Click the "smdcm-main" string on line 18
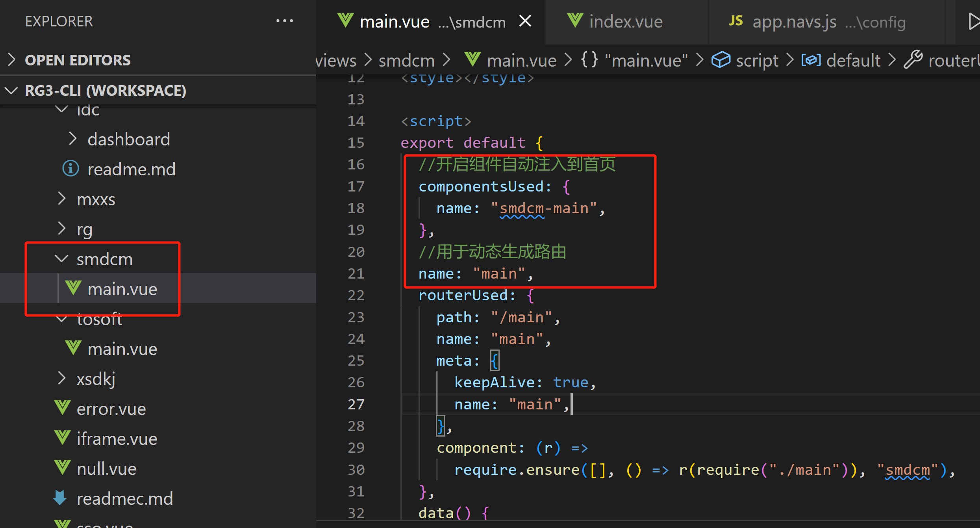Image resolution: width=980 pixels, height=528 pixels. coord(544,208)
